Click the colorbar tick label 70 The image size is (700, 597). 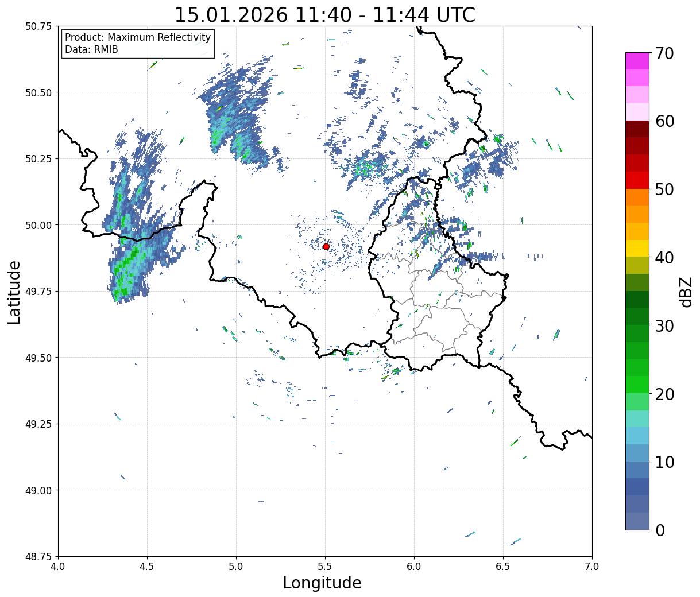click(x=664, y=53)
